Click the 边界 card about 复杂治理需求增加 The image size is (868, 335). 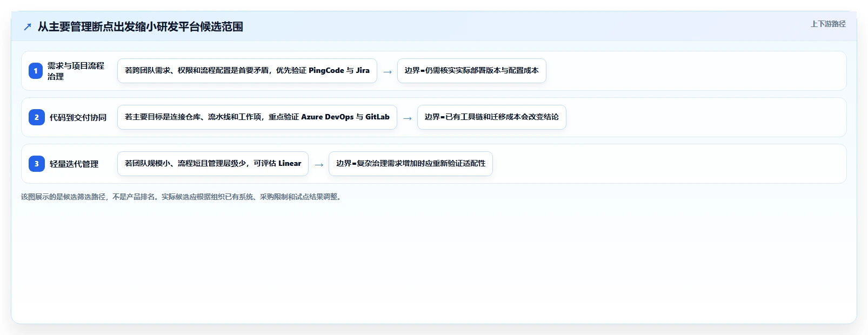tap(411, 164)
